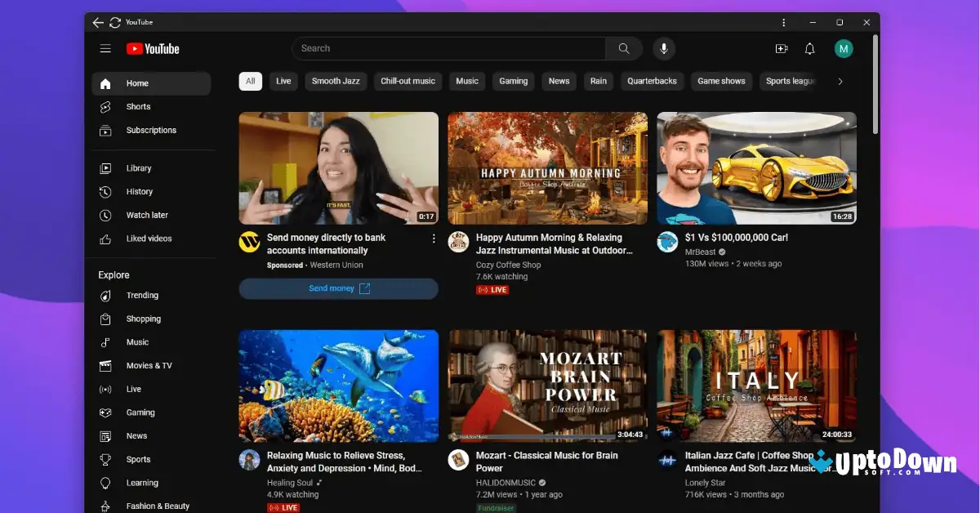Open Subscriptions from the sidebar
This screenshot has width=980, height=513.
point(150,130)
